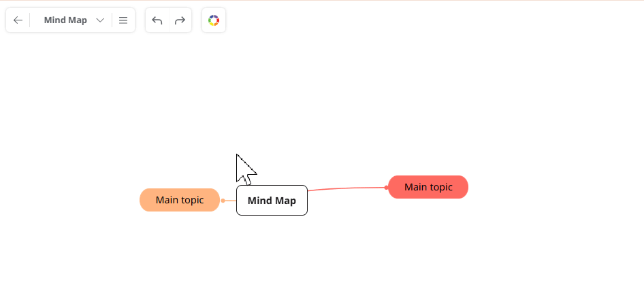Screen dimensions: 644x304
Task: Open the color theme wheel
Action: pos(214,20)
